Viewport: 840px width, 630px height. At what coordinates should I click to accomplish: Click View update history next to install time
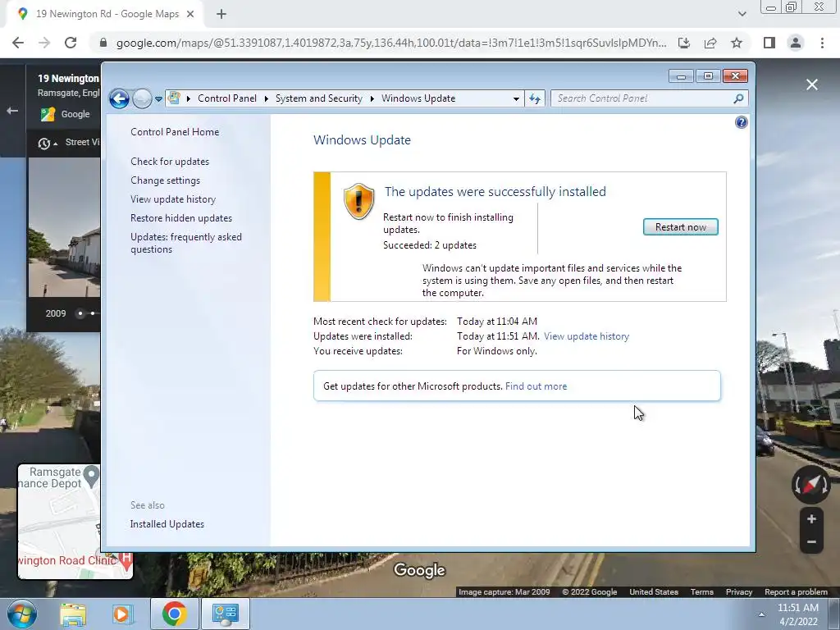(586, 336)
